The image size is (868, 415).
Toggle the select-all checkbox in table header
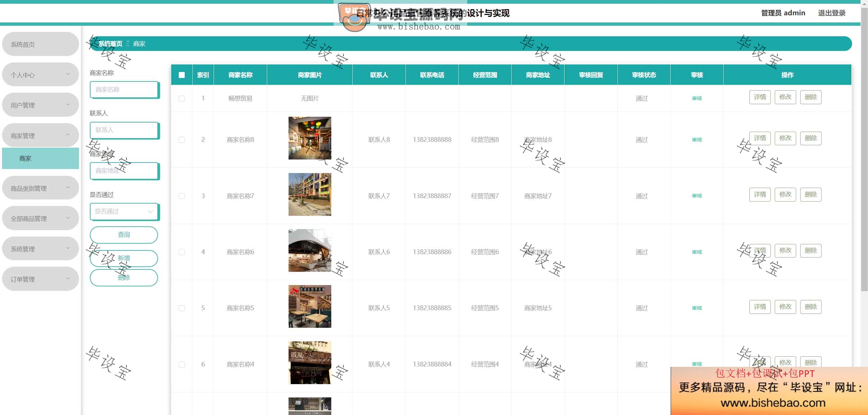[182, 75]
